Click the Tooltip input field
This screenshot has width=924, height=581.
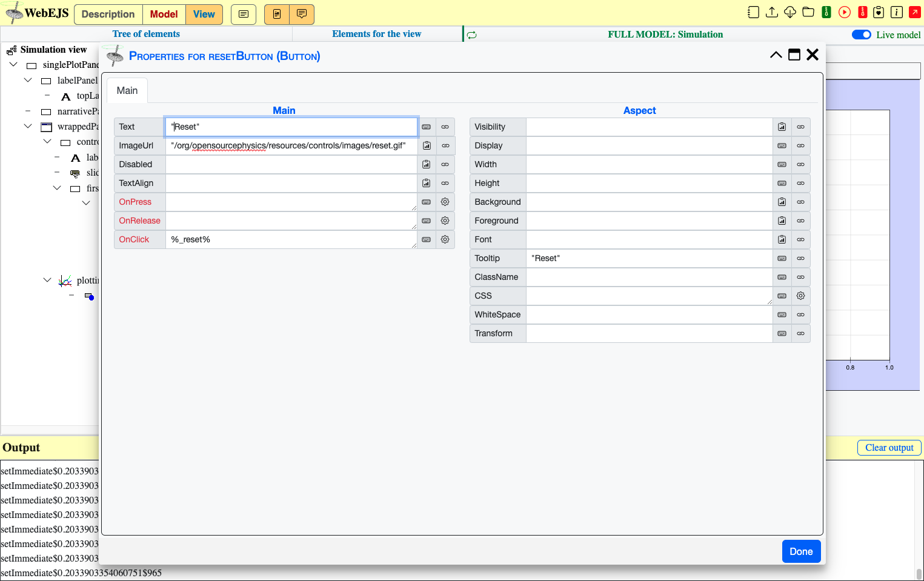coord(650,258)
